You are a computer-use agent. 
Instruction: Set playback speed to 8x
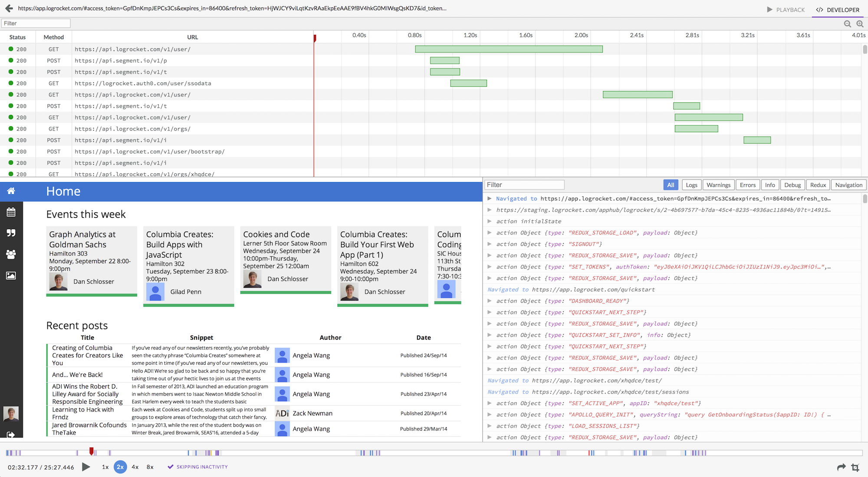click(150, 467)
